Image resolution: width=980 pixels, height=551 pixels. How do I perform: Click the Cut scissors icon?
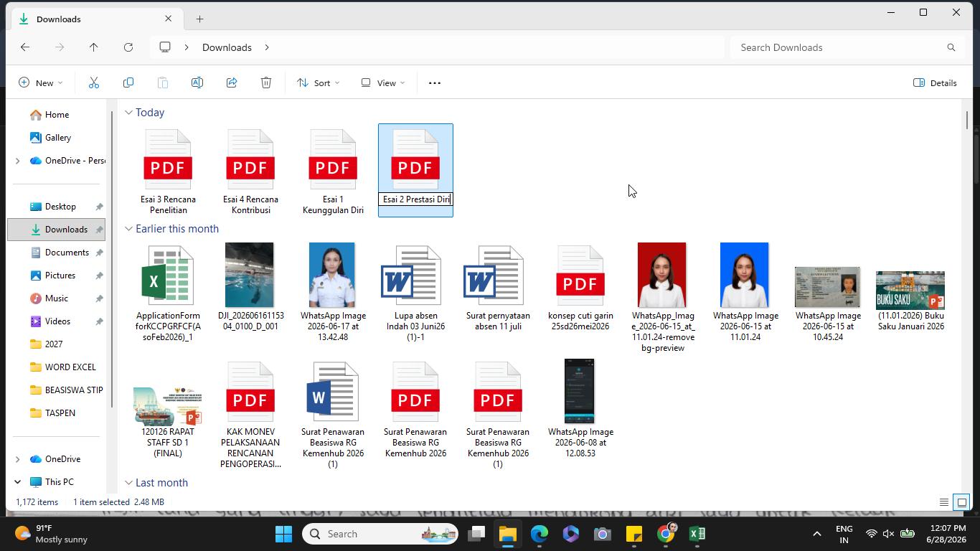[x=94, y=83]
